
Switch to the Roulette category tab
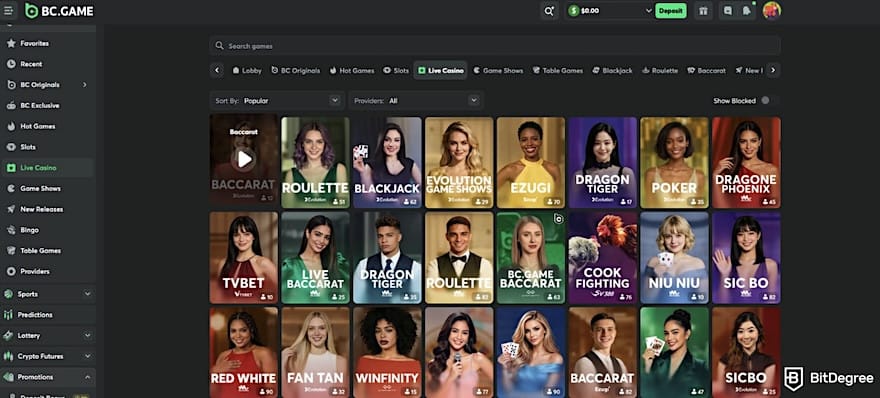pyautogui.click(x=660, y=71)
